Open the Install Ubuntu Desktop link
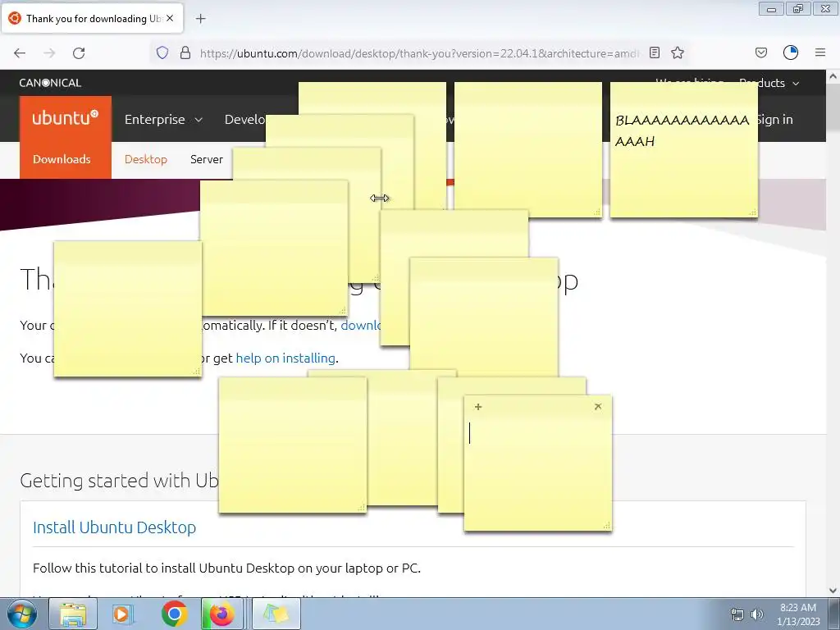Screen dimensions: 840x630 (x=114, y=527)
